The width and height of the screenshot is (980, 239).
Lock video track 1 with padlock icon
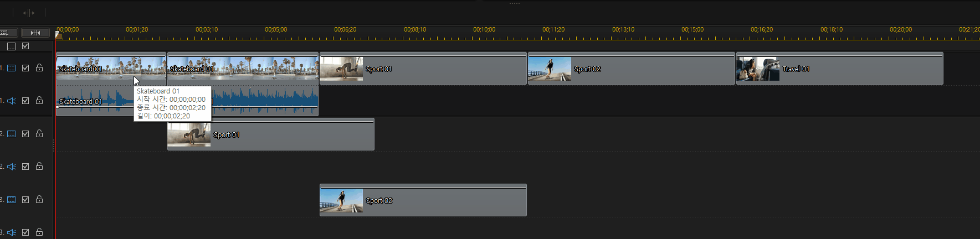click(39, 68)
